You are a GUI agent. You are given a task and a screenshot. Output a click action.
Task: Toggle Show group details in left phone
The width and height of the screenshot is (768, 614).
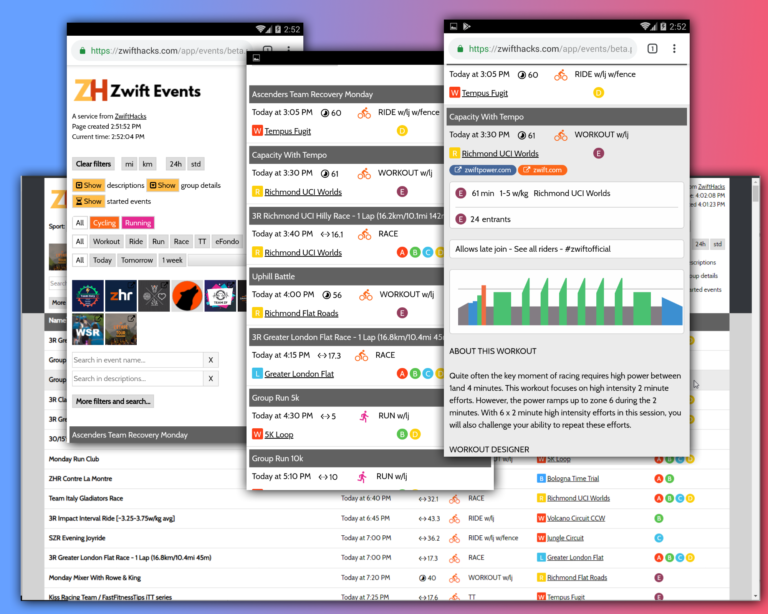click(163, 185)
